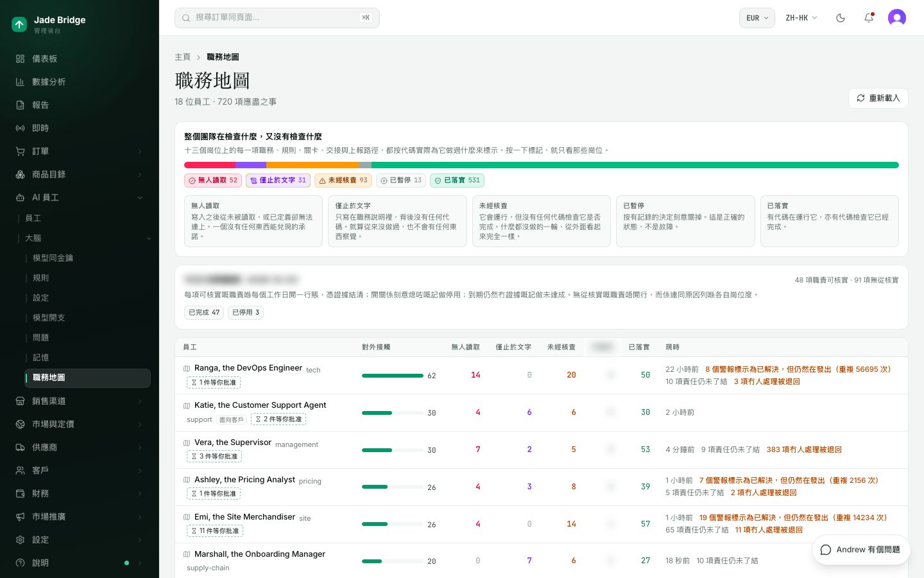This screenshot has height=578, width=924.
Task: Expand the 訂單 sidebar section
Action: pos(80,151)
